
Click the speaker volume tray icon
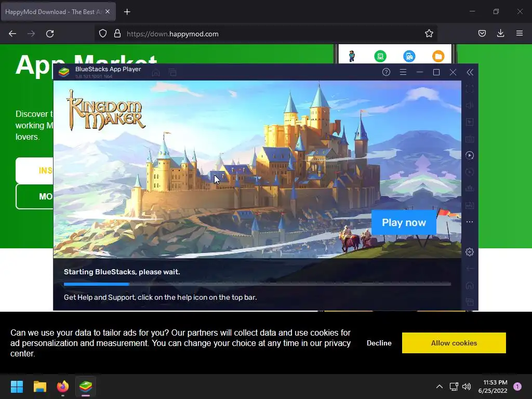click(467, 387)
